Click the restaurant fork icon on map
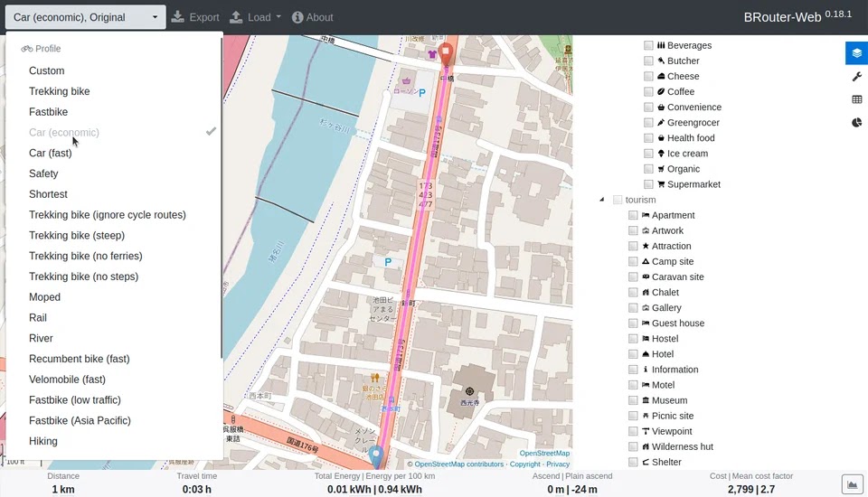This screenshot has width=868, height=497. click(x=374, y=378)
